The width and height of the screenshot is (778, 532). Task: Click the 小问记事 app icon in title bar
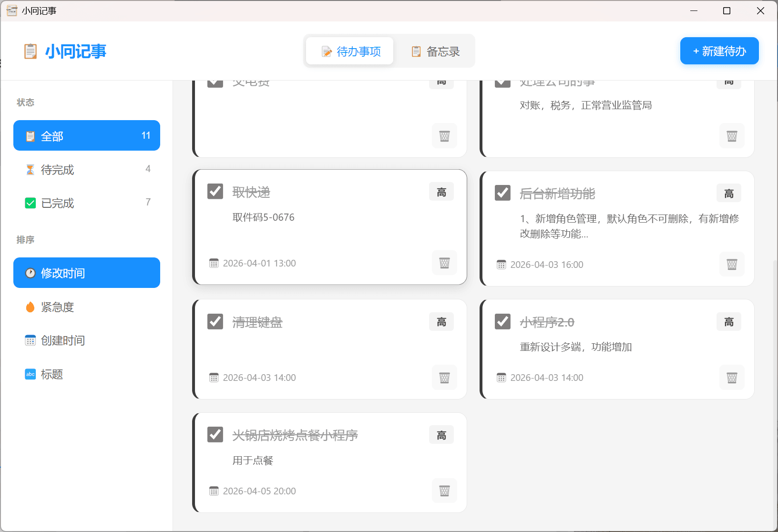(x=11, y=10)
